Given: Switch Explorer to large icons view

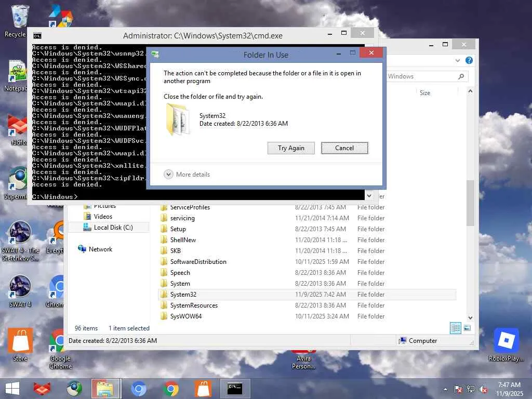Looking at the screenshot, I should pyautogui.click(x=467, y=328).
